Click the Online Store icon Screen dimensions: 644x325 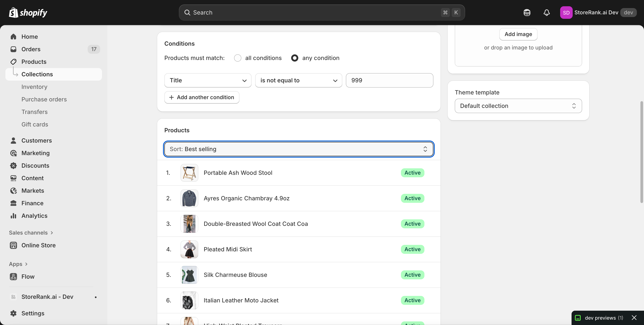tap(13, 245)
